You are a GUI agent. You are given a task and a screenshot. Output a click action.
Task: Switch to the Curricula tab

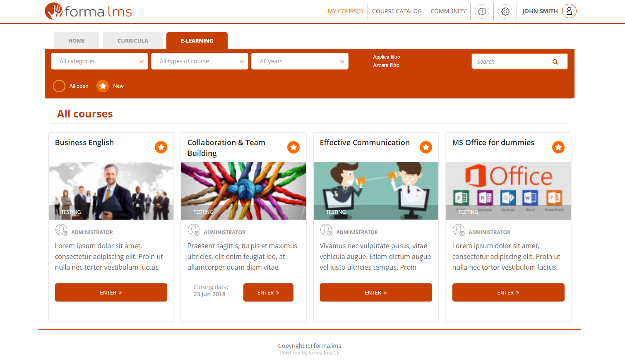pos(132,41)
